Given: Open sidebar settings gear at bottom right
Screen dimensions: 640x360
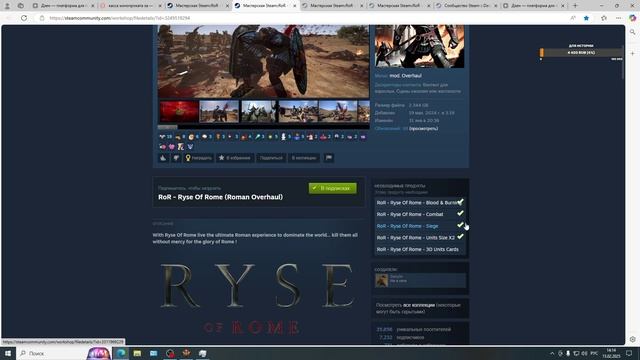Looking at the screenshot, I should tap(633, 339).
